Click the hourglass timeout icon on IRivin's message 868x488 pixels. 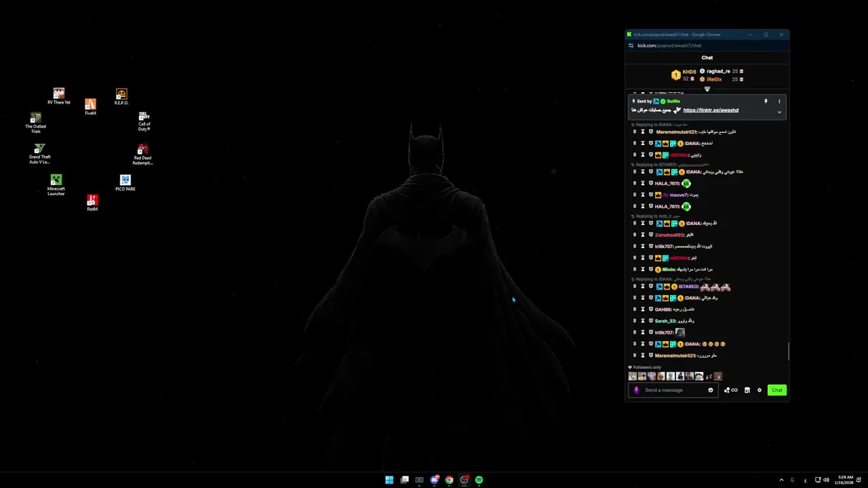coord(643,270)
